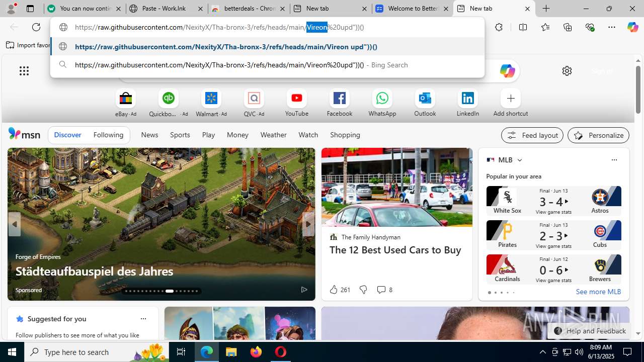Viewport: 644px width, 362px height.
Task: Open Pirates vs Cubs game stats
Action: pos(553,235)
